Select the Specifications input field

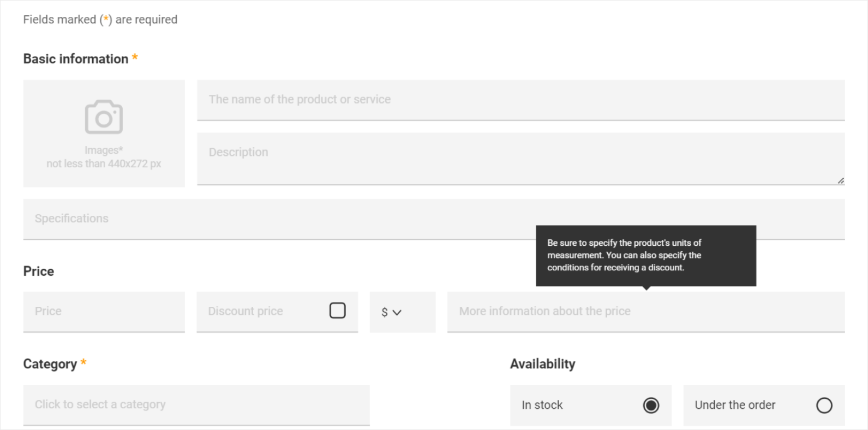point(273,219)
